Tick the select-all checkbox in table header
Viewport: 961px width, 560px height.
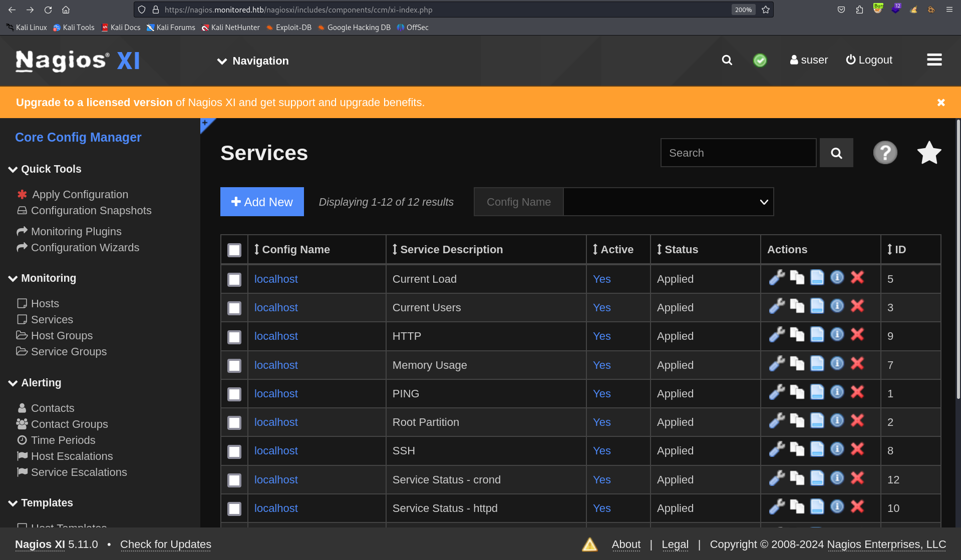(x=234, y=250)
